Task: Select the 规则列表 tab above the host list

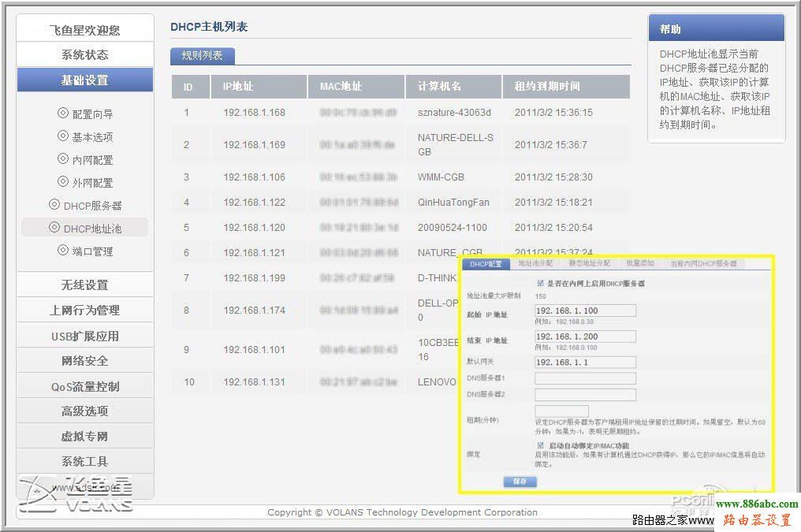Action: [x=200, y=56]
